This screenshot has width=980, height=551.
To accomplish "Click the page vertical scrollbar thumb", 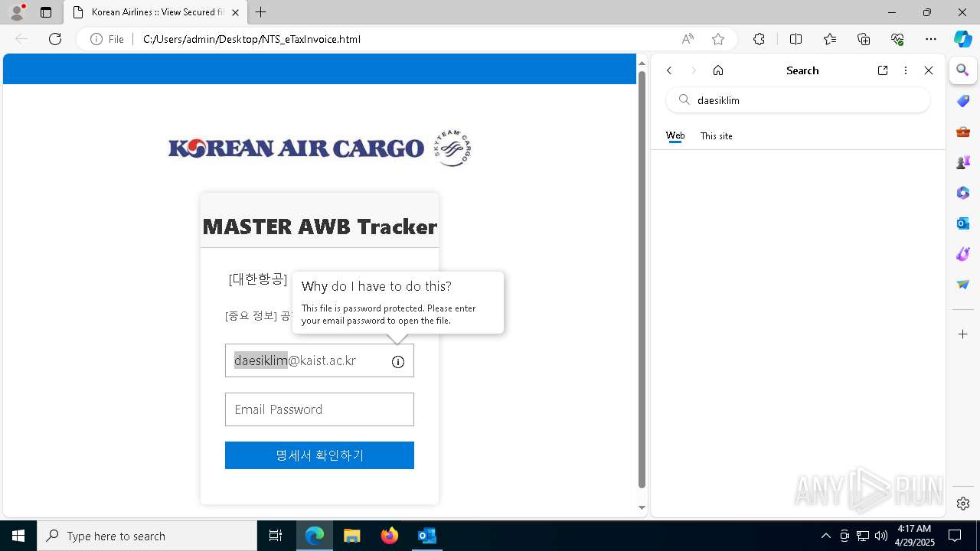I will pos(642,279).
